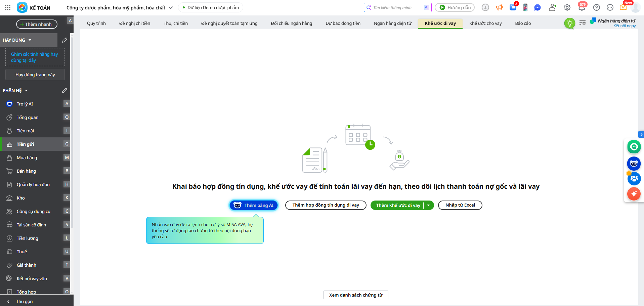Image resolution: width=644 pixels, height=306 pixels.
Task: Expand the company name dropdown
Action: coord(171,8)
